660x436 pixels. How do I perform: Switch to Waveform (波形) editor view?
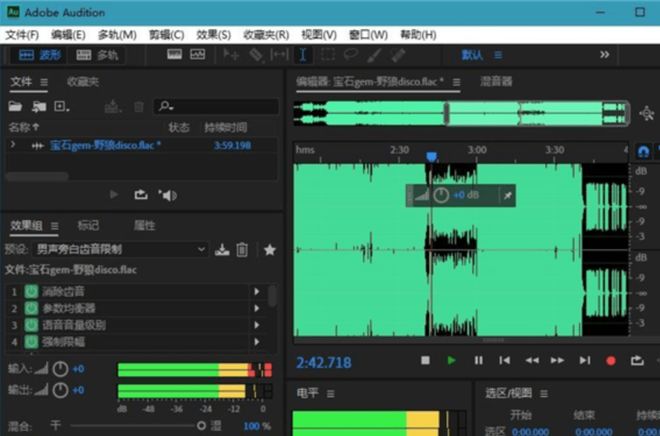(40, 55)
